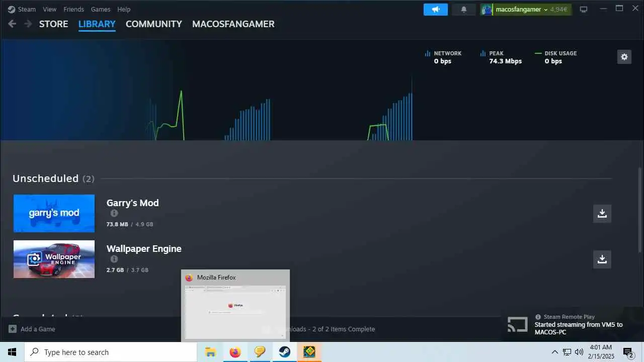The width and height of the screenshot is (644, 362).
Task: Click the info icon under Wallpaper Engine
Action: [114, 259]
